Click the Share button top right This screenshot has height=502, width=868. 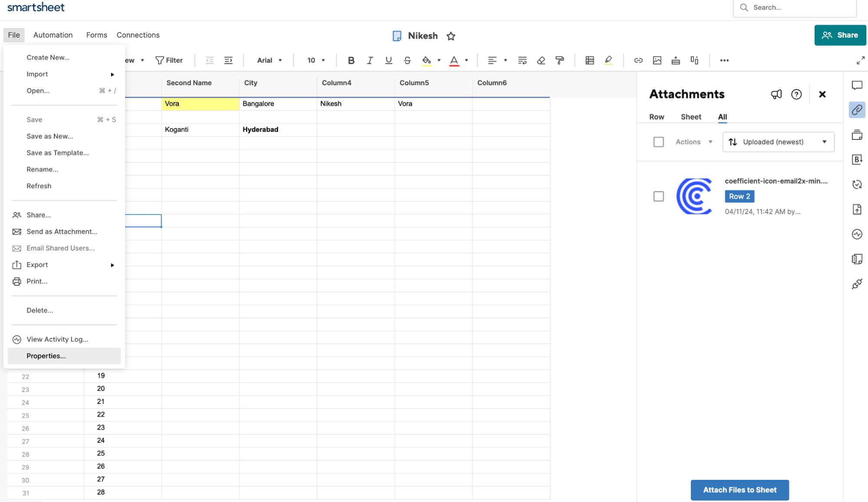[841, 35]
